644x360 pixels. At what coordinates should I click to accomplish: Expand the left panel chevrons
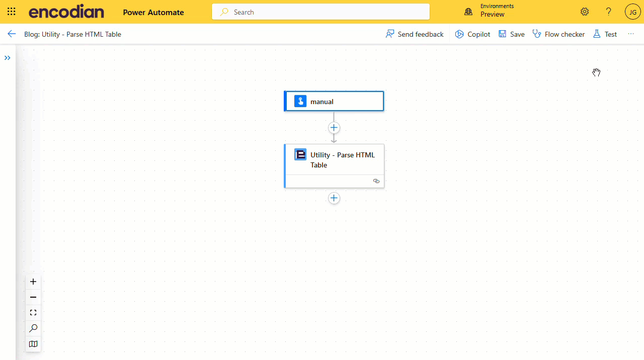(x=8, y=58)
